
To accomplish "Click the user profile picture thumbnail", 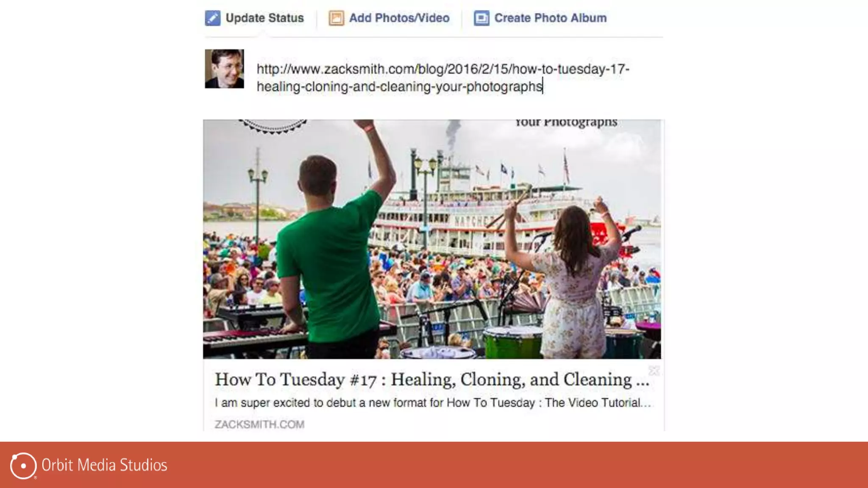I will 225,69.
